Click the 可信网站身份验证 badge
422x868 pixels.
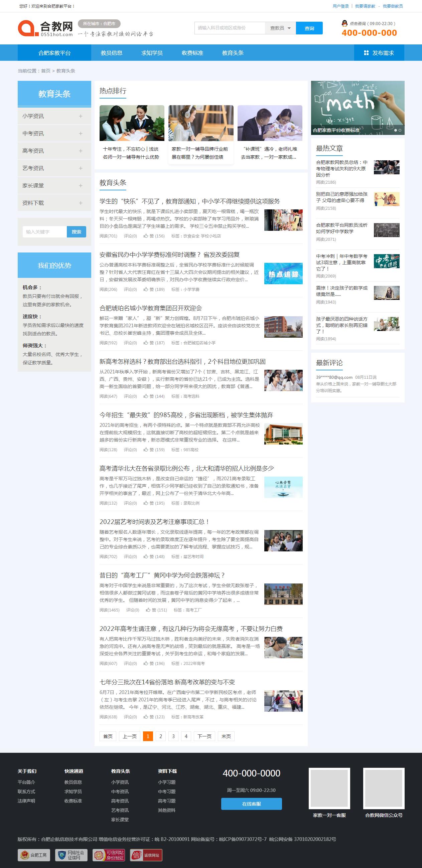point(109,855)
